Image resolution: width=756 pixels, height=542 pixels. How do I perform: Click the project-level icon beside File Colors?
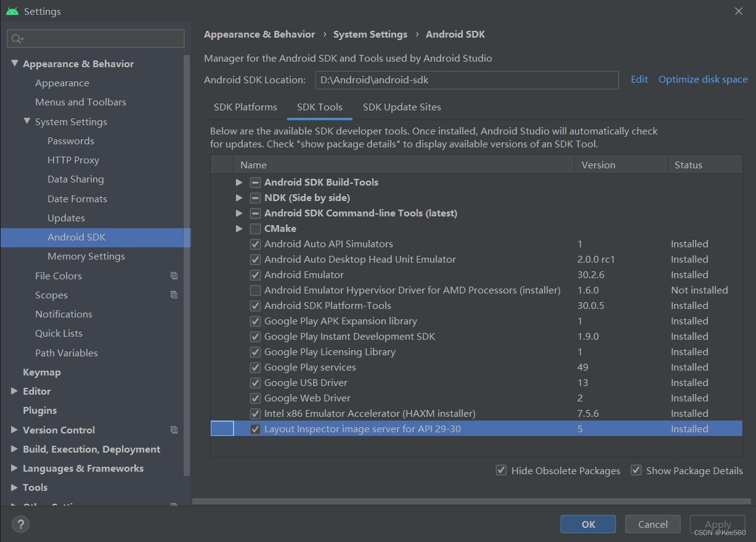pos(174,276)
